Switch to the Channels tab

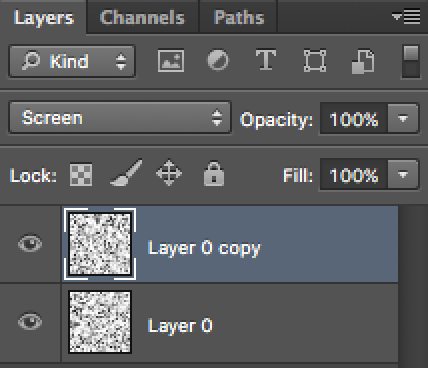[142, 17]
